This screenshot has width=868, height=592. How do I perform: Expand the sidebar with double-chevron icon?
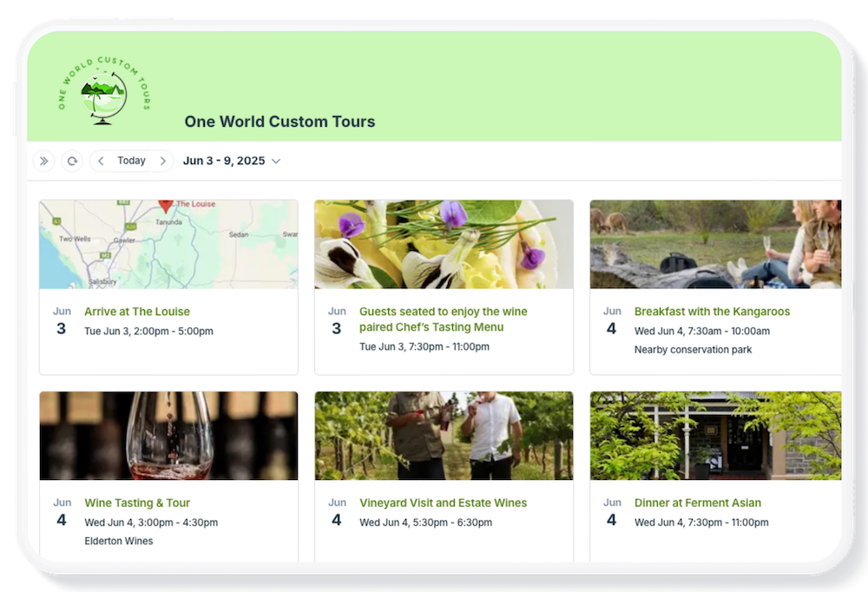[x=43, y=161]
